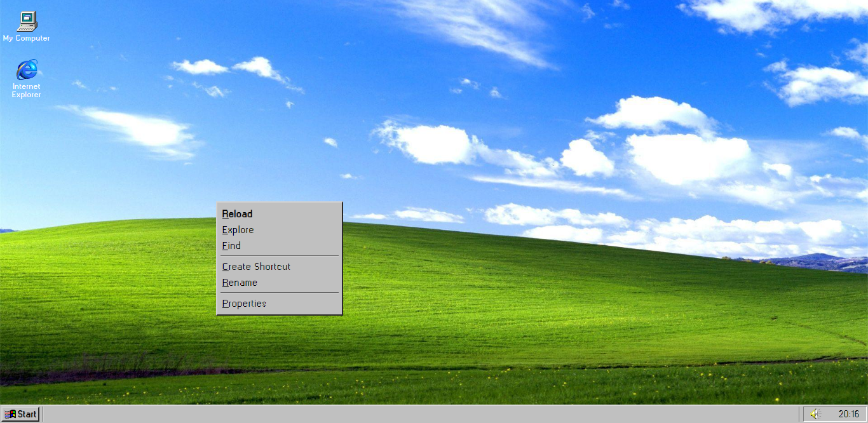Choose Explore in the context menu
Image resolution: width=868 pixels, height=423 pixels.
(279, 230)
